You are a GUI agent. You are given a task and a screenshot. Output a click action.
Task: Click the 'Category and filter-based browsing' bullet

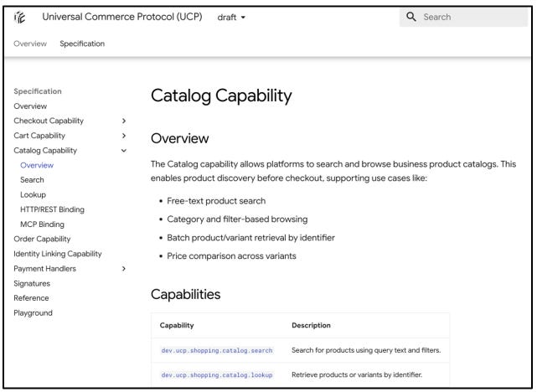pos(237,219)
